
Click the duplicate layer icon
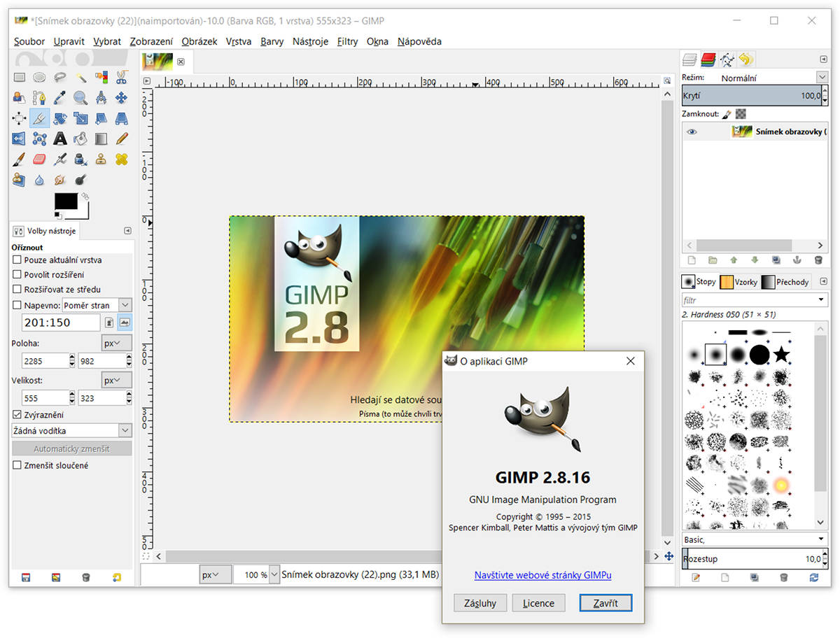click(776, 260)
